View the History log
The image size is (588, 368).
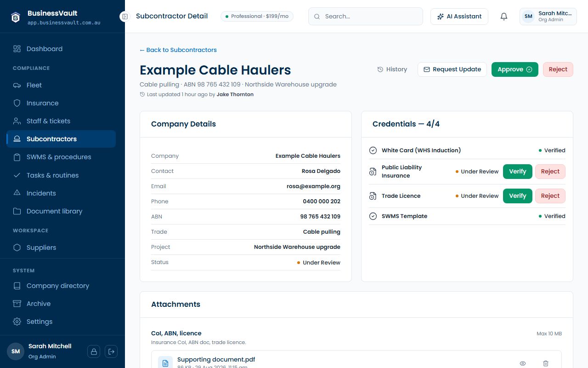click(x=392, y=69)
